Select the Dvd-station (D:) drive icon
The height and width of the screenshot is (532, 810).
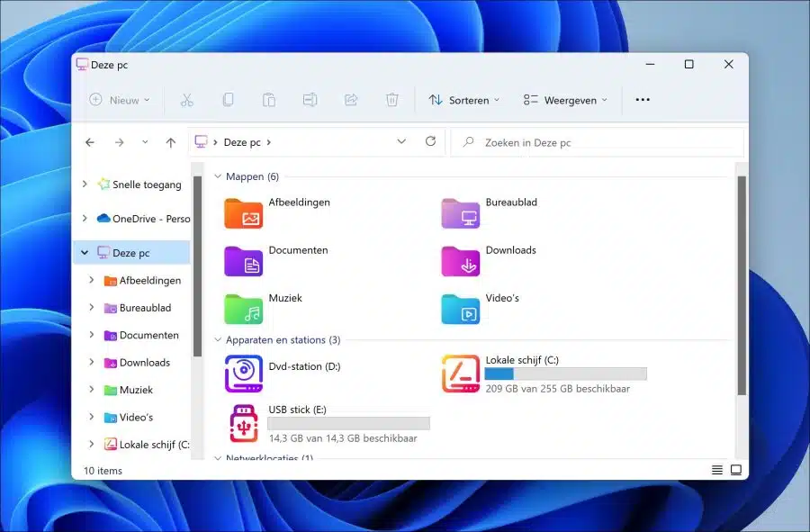pyautogui.click(x=243, y=374)
